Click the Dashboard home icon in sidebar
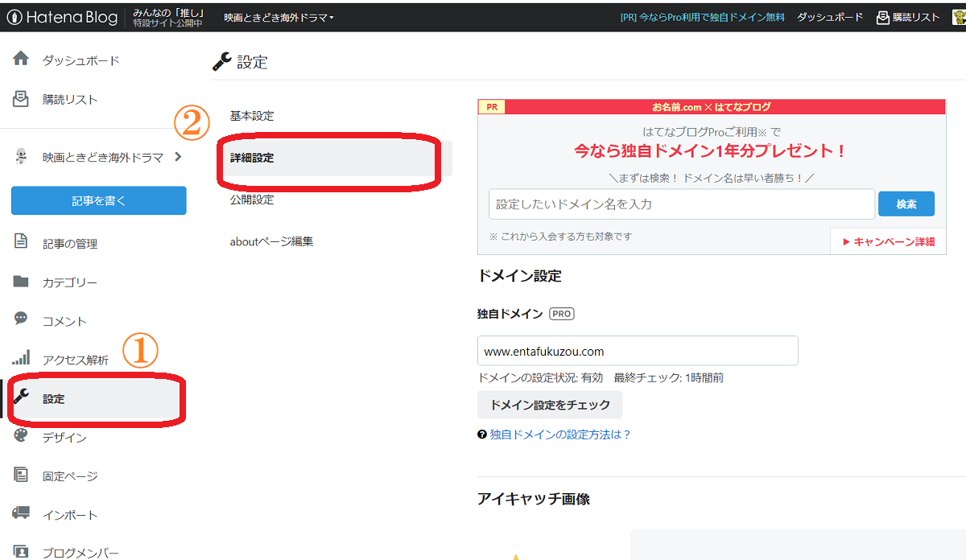 point(22,60)
